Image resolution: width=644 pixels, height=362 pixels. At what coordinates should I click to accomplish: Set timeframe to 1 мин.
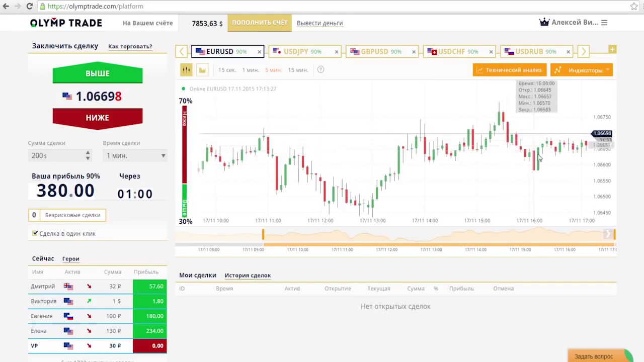(251, 70)
